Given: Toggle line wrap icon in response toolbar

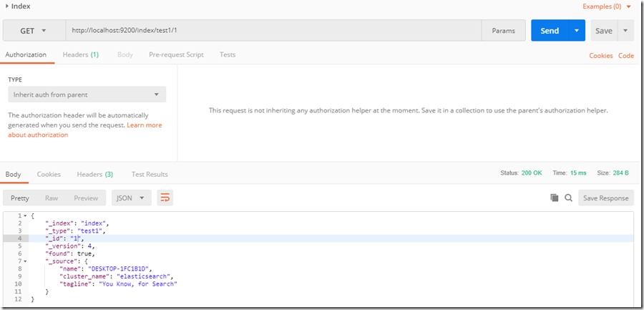Looking at the screenshot, I should [x=165, y=198].
